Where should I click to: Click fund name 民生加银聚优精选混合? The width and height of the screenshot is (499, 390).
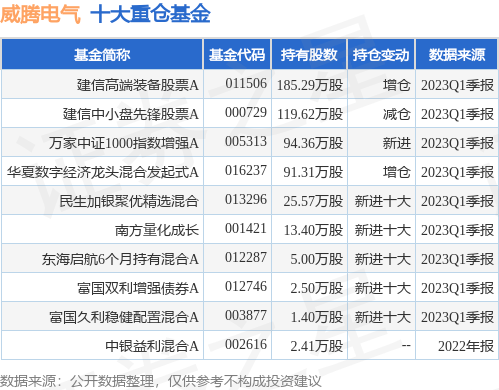click(129, 201)
